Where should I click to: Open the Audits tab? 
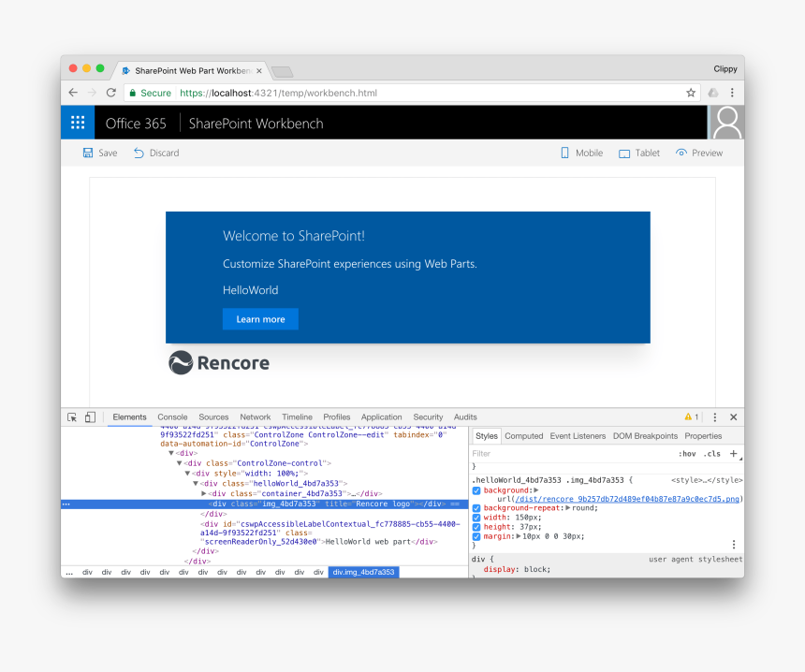(465, 417)
